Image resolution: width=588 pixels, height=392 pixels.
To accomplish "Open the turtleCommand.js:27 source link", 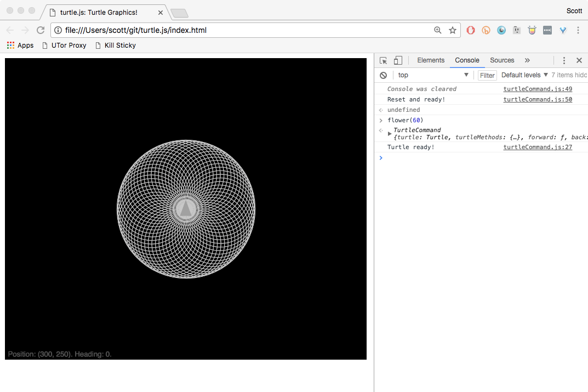I will (538, 147).
